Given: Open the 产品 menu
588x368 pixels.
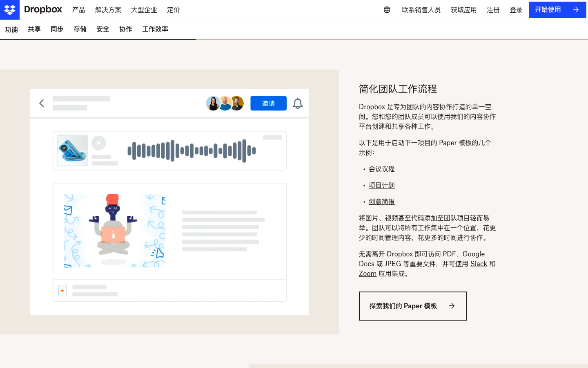Looking at the screenshot, I should click(79, 10).
